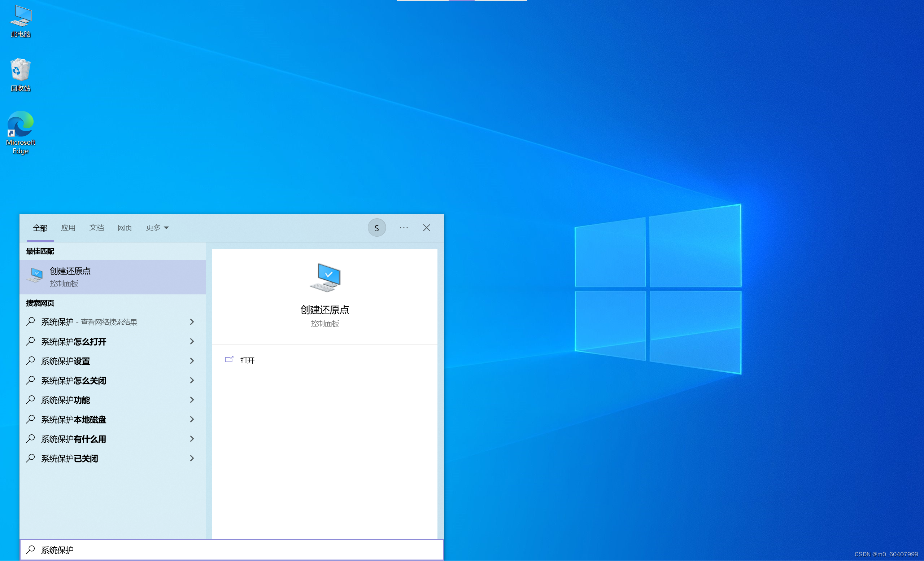Close the search panel with X
Viewport: 924px width, 561px height.
point(426,228)
